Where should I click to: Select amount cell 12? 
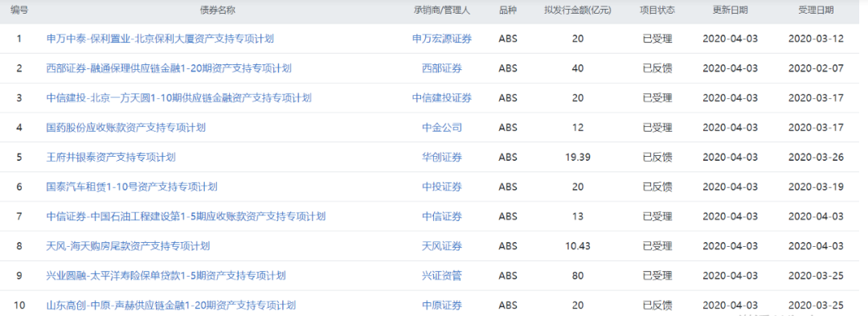(x=578, y=128)
